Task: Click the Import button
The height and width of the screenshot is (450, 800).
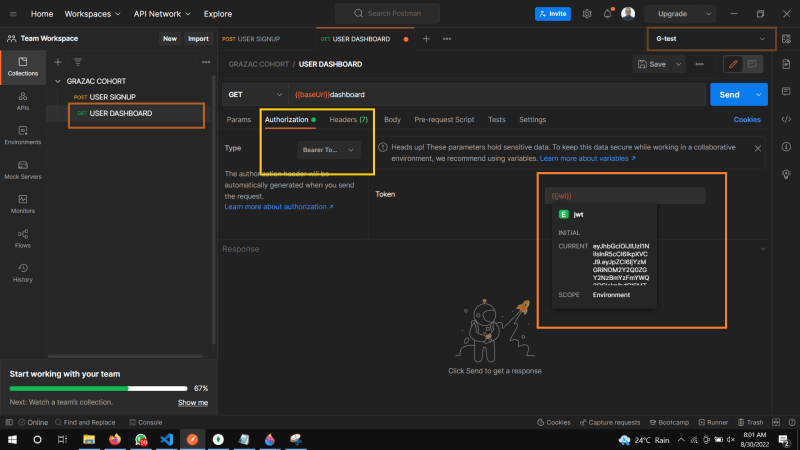Action: click(x=198, y=39)
